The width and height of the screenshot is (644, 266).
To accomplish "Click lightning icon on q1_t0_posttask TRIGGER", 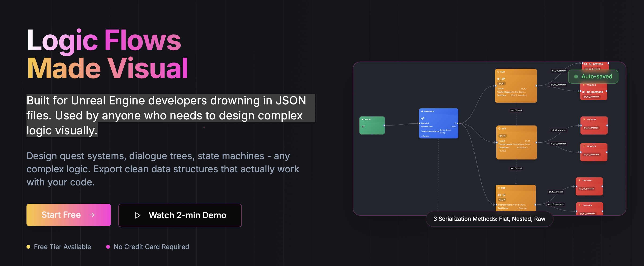I will tap(584, 85).
